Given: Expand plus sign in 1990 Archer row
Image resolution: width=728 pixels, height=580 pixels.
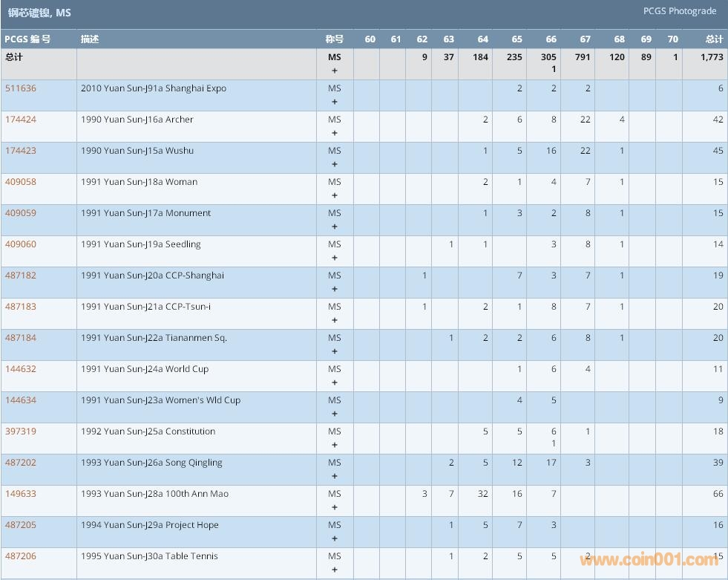Looking at the screenshot, I should click(335, 134).
